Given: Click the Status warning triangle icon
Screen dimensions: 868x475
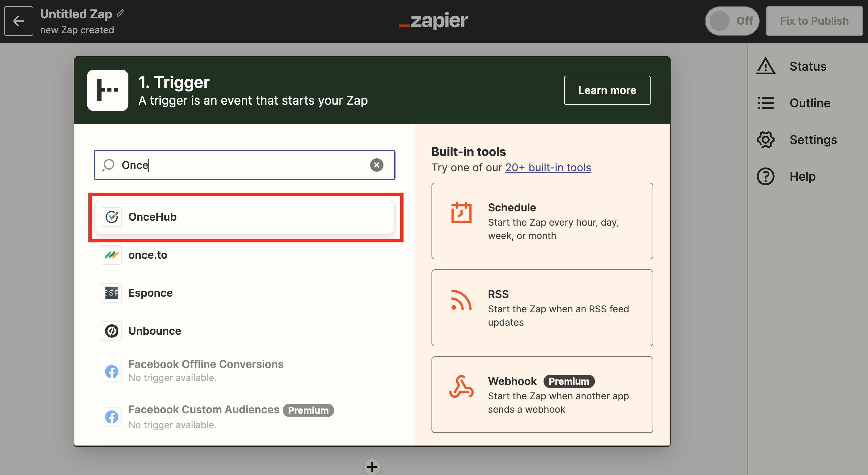Looking at the screenshot, I should point(766,66).
